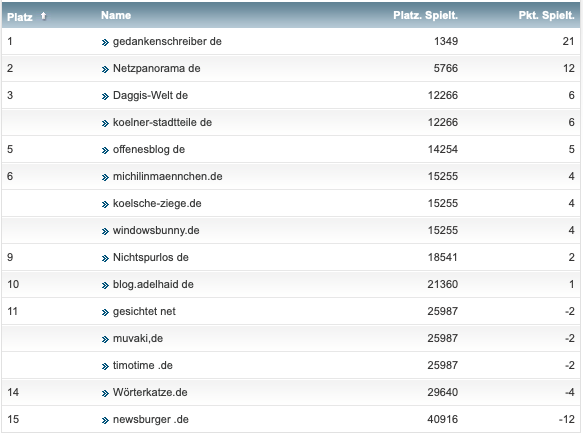583x436 pixels.
Task: Click the arrow icon beside michilinmaennchen.de
Action: 105,177
